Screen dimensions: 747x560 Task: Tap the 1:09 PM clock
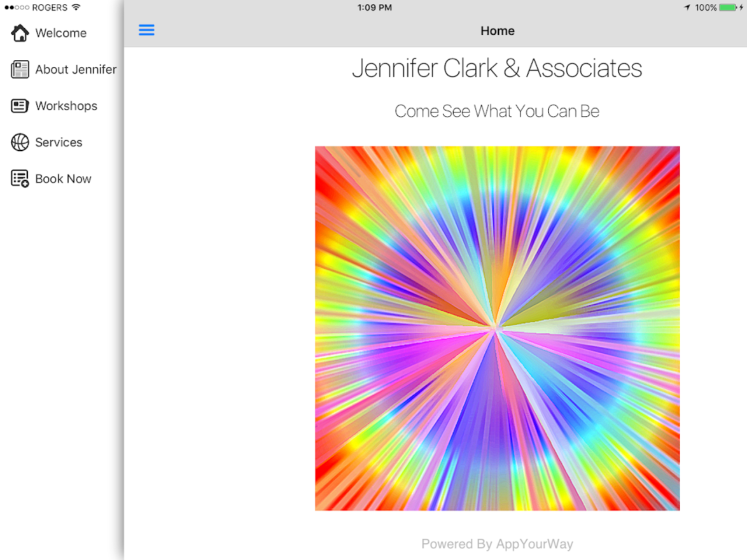(x=375, y=8)
